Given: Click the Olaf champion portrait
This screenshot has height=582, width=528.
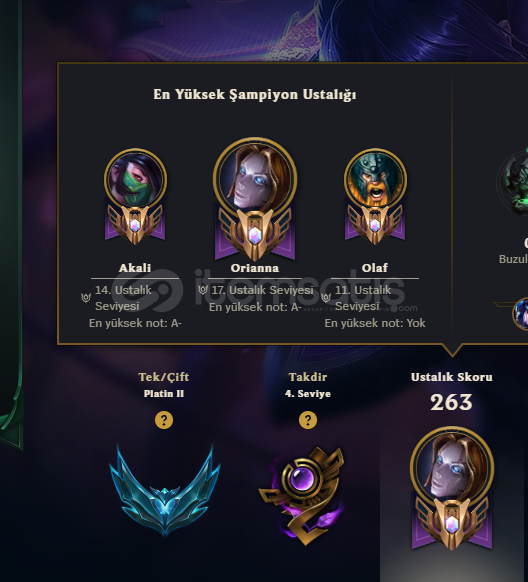Looking at the screenshot, I should click(375, 180).
